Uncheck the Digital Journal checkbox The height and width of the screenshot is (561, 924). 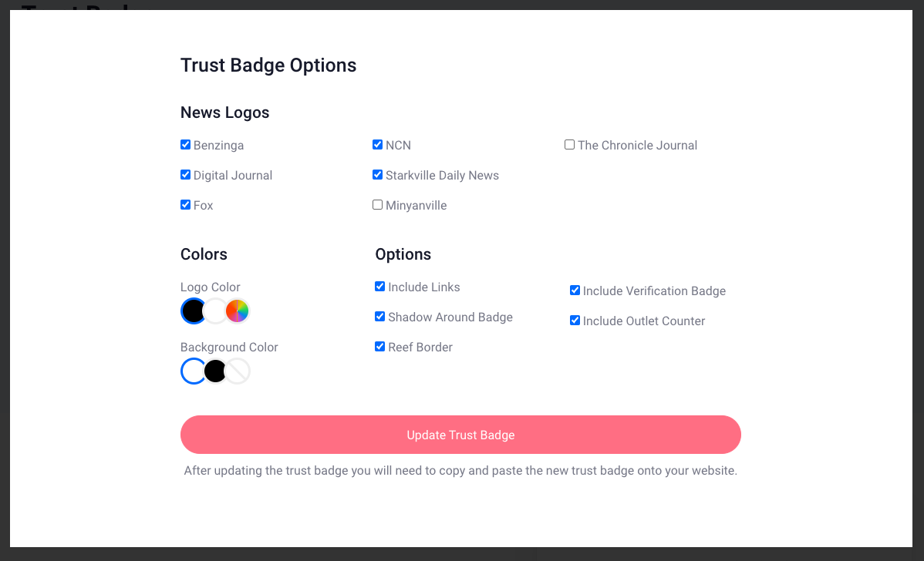[186, 175]
